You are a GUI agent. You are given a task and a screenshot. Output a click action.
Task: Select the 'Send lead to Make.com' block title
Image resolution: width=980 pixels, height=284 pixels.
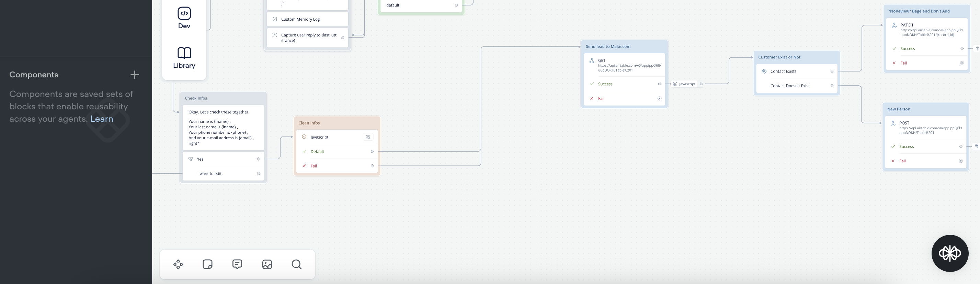(x=608, y=46)
